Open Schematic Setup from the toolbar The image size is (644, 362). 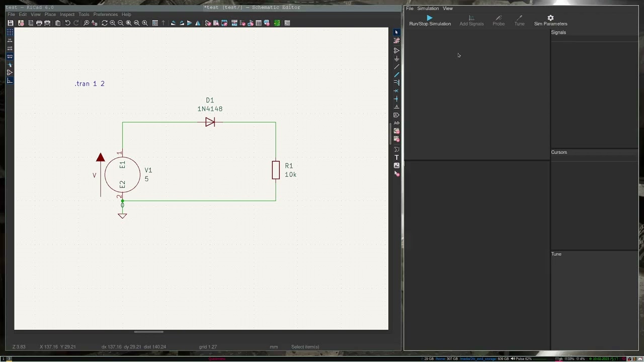(x=21, y=23)
